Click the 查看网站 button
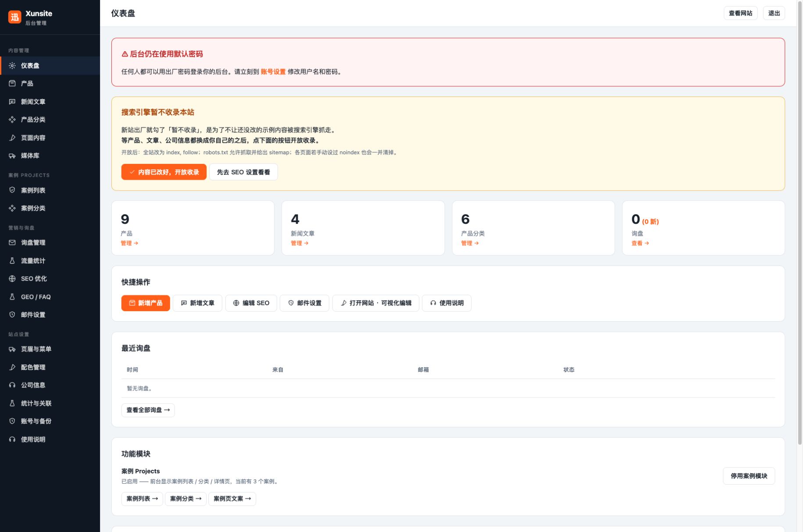Image resolution: width=803 pixels, height=532 pixels. (740, 13)
